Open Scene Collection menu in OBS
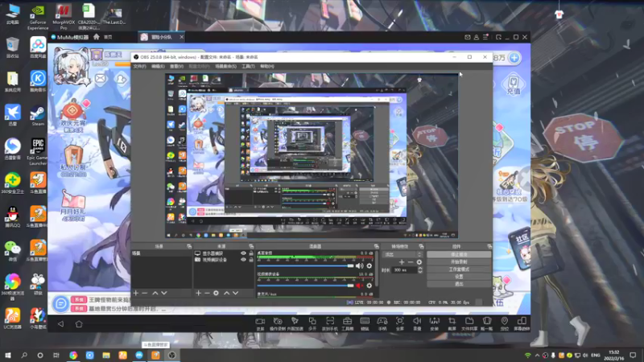 click(225, 66)
